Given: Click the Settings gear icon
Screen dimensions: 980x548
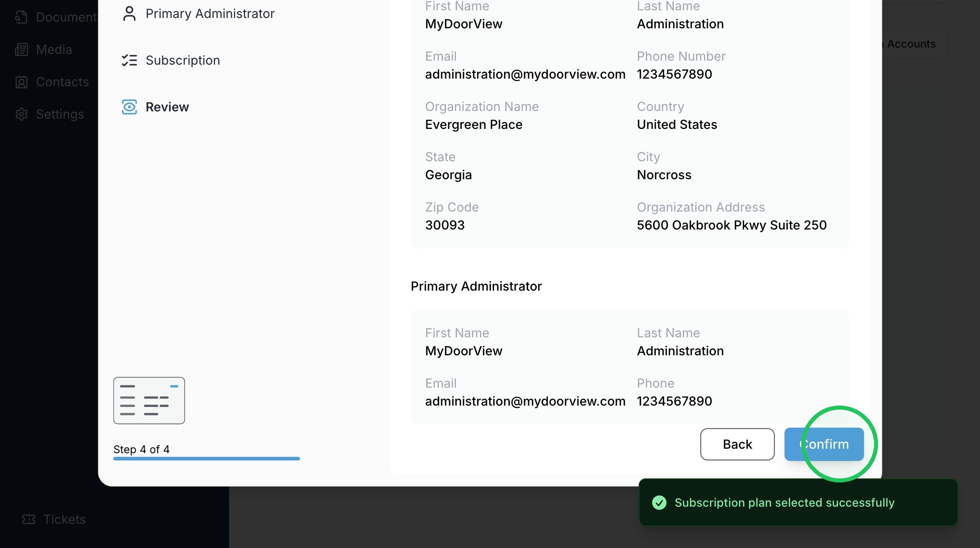Looking at the screenshot, I should tap(21, 114).
